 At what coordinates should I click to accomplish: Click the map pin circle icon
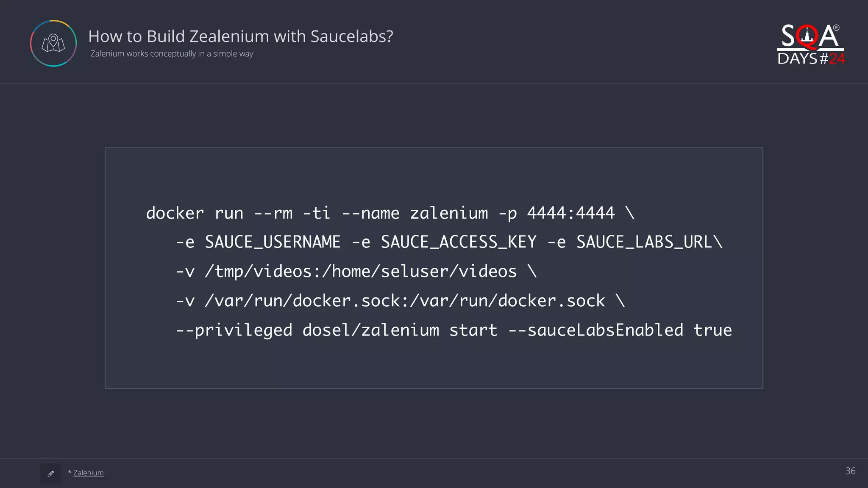coord(53,43)
